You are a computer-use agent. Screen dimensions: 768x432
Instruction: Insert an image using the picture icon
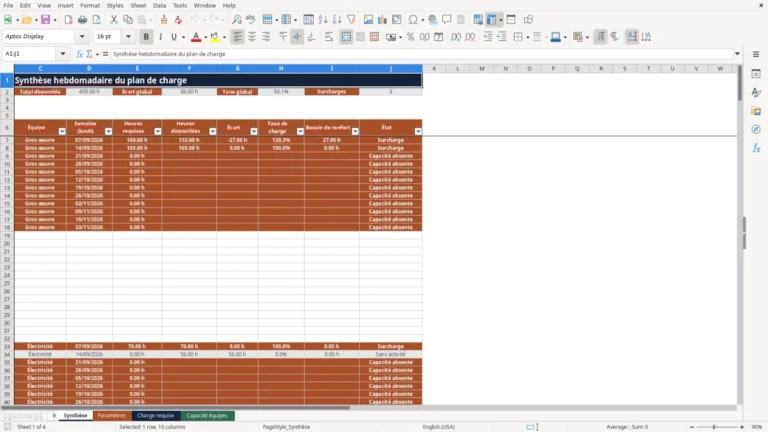pyautogui.click(x=368, y=20)
